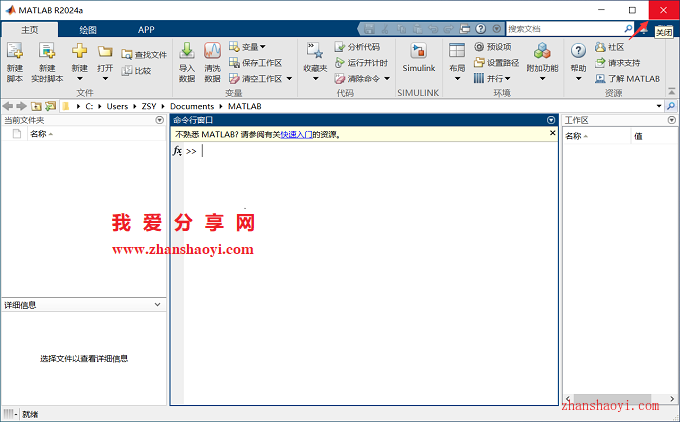Click the Workspace scrollbar right arrow
680x422 pixels.
[672, 398]
